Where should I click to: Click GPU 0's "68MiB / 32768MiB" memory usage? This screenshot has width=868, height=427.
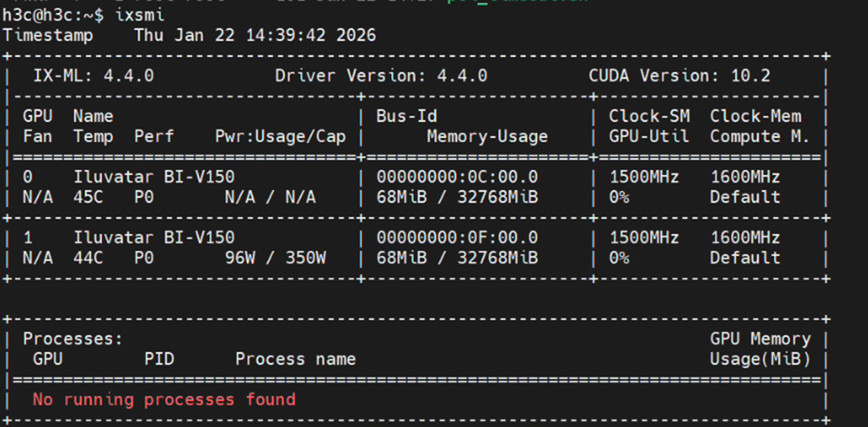click(x=458, y=198)
